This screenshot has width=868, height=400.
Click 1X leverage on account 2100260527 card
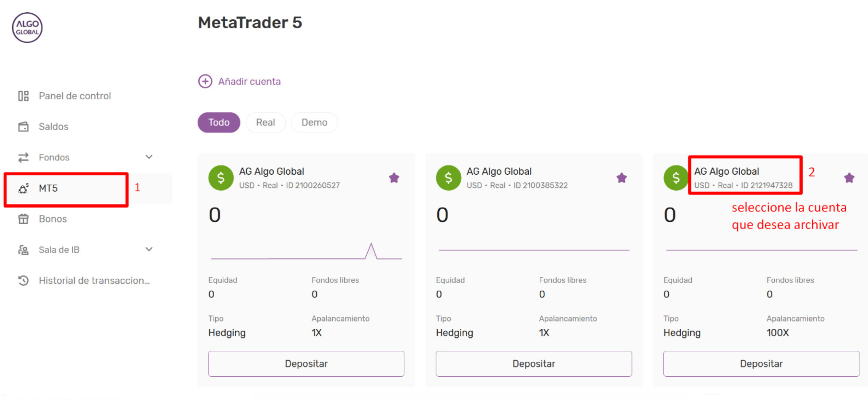pyautogui.click(x=317, y=333)
